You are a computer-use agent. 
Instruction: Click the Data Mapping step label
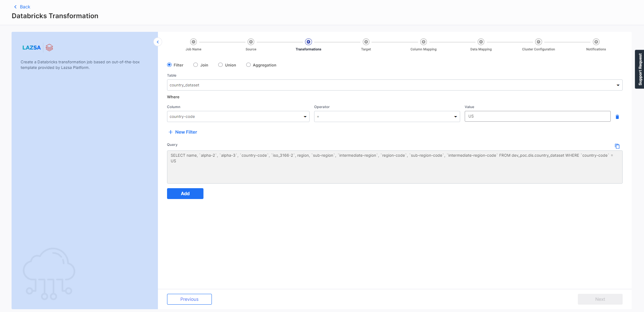point(481,49)
